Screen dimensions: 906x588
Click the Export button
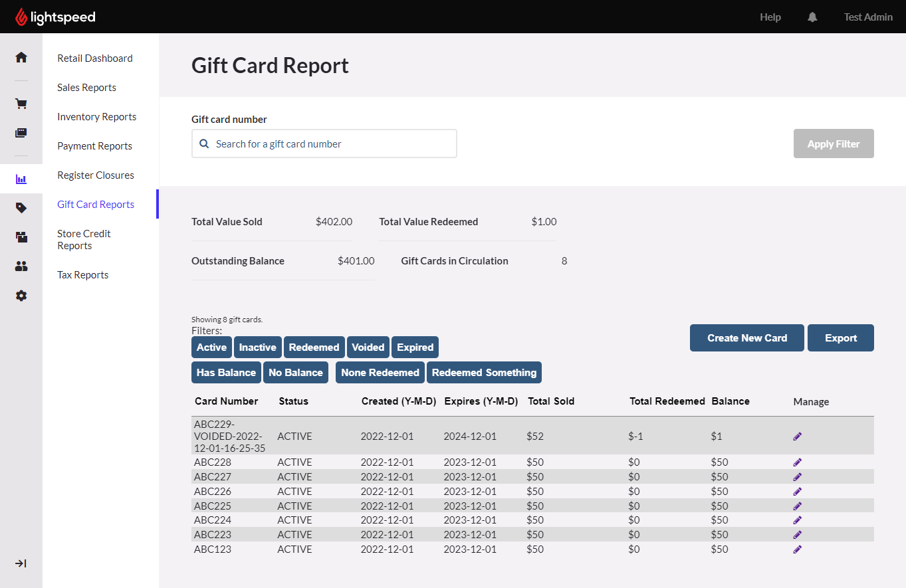840,338
